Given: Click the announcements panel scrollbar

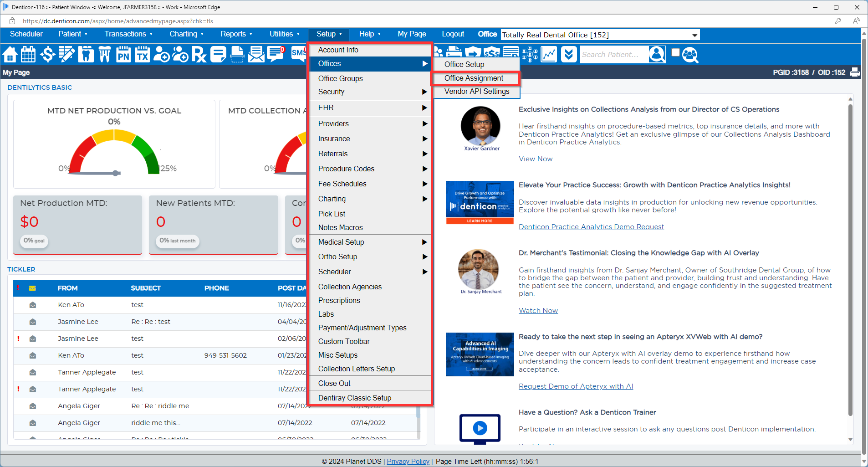Looking at the screenshot, I should point(850,260).
